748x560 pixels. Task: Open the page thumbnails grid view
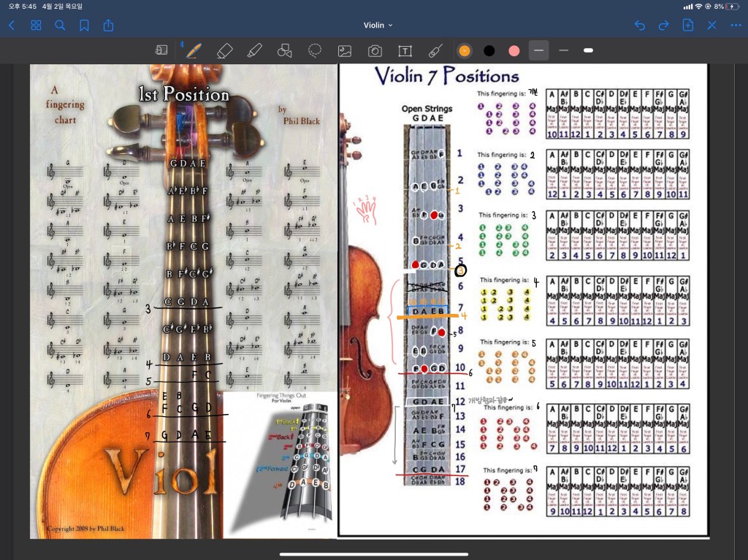tap(36, 25)
